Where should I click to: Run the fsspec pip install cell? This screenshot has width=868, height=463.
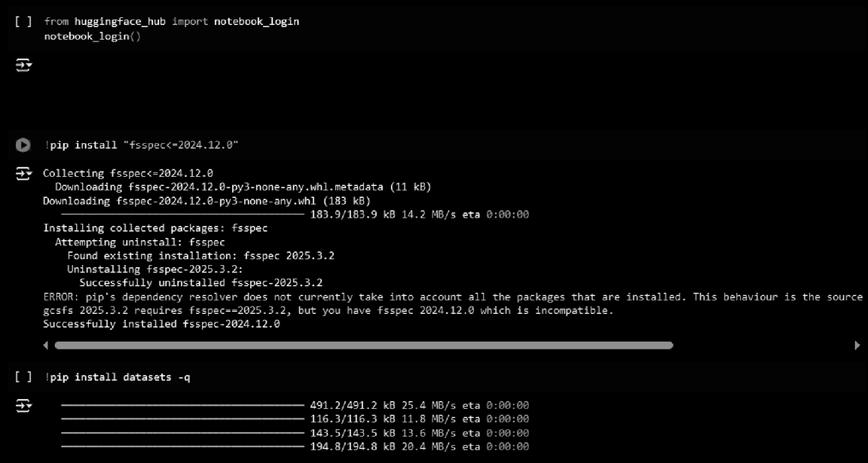click(23, 145)
